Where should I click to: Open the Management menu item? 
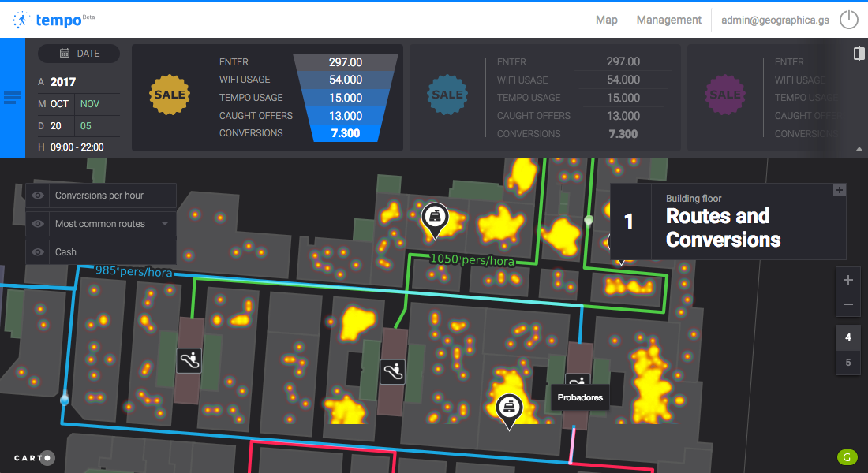click(x=668, y=20)
